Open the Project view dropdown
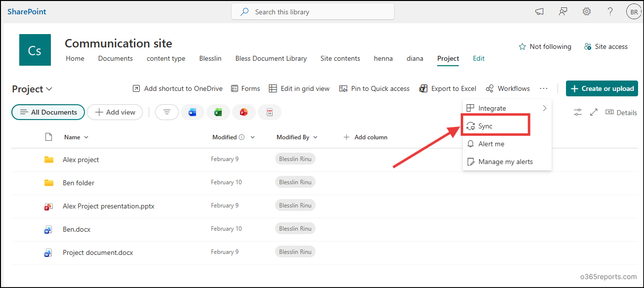 click(48, 89)
